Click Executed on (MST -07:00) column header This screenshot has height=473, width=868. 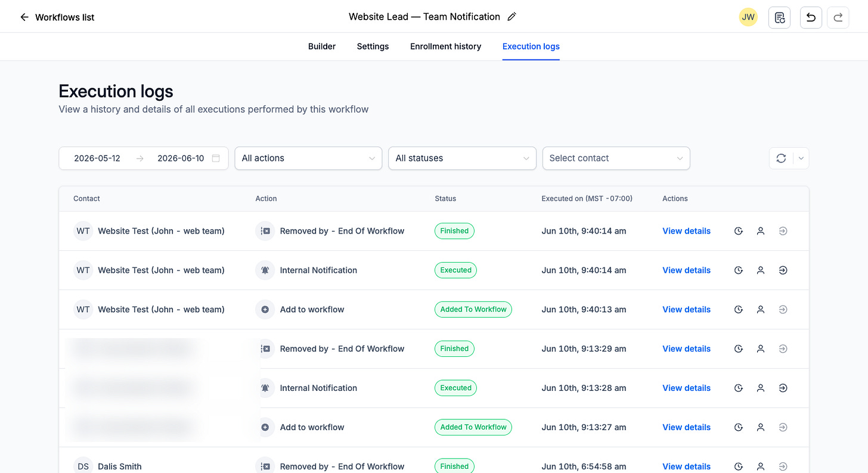coord(587,199)
